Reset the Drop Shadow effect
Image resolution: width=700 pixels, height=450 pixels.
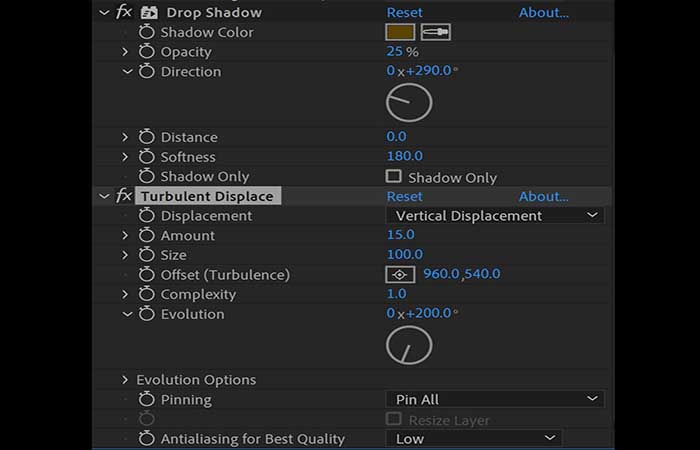pos(404,12)
